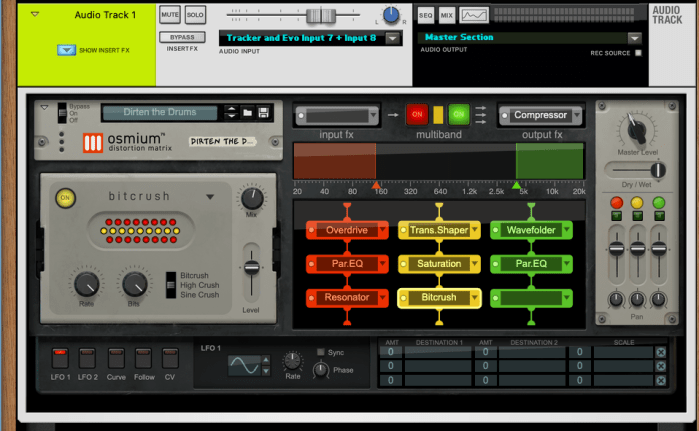699x431 pixels.
Task: Click the MIX button on the audio track
Action: [x=446, y=15]
